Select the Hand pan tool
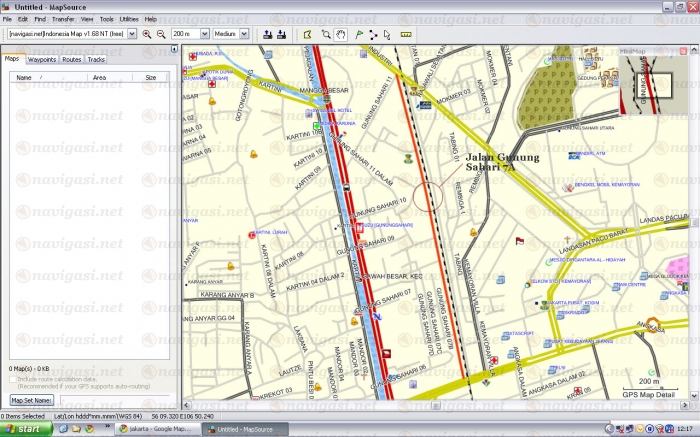Image resolution: width=700 pixels, height=437 pixels. click(x=342, y=34)
